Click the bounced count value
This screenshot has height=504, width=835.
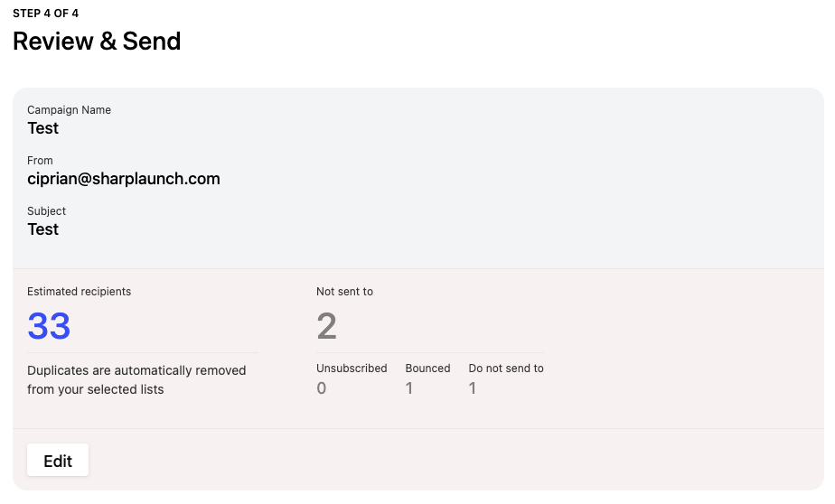point(409,388)
